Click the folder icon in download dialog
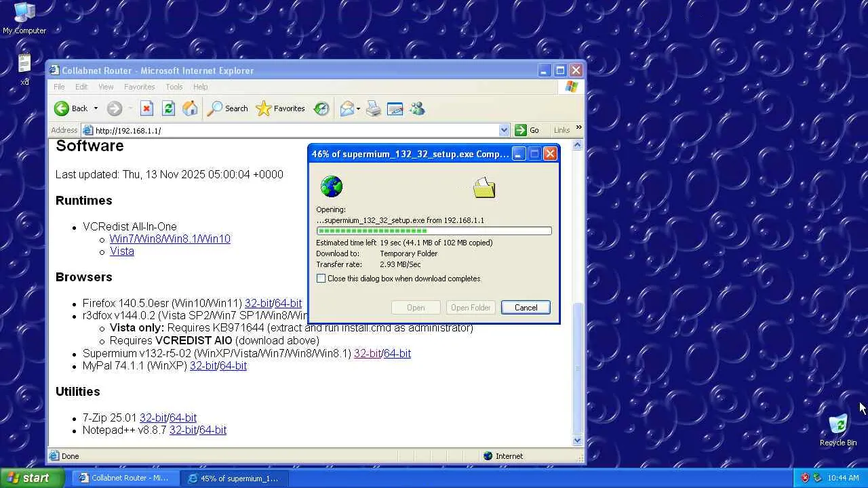Image resolution: width=868 pixels, height=488 pixels. coord(484,188)
